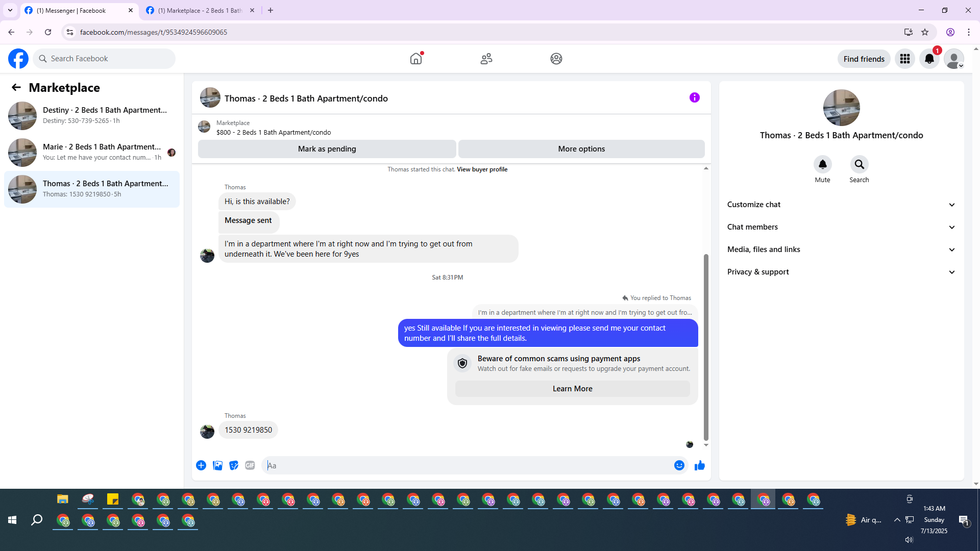
Task: Open the emoji picker in message box
Action: [679, 465]
